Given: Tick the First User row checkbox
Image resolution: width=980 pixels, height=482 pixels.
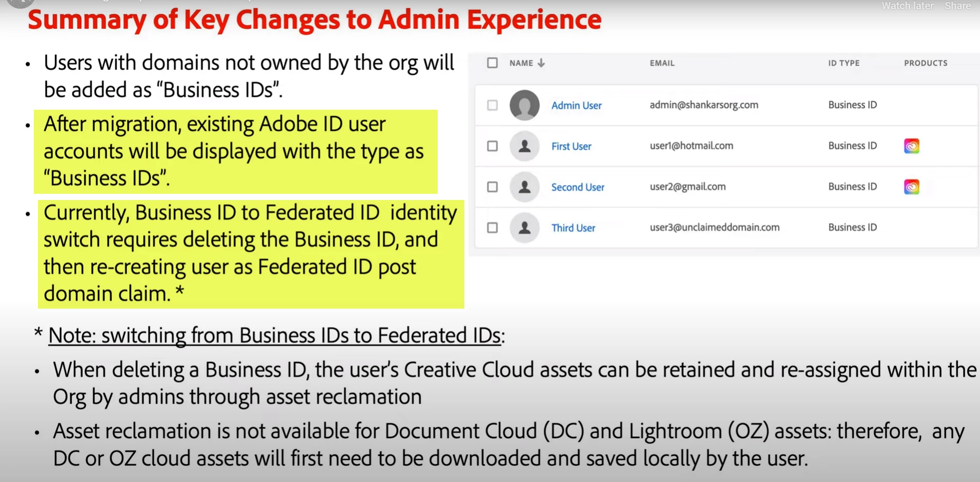Looking at the screenshot, I should pos(492,146).
